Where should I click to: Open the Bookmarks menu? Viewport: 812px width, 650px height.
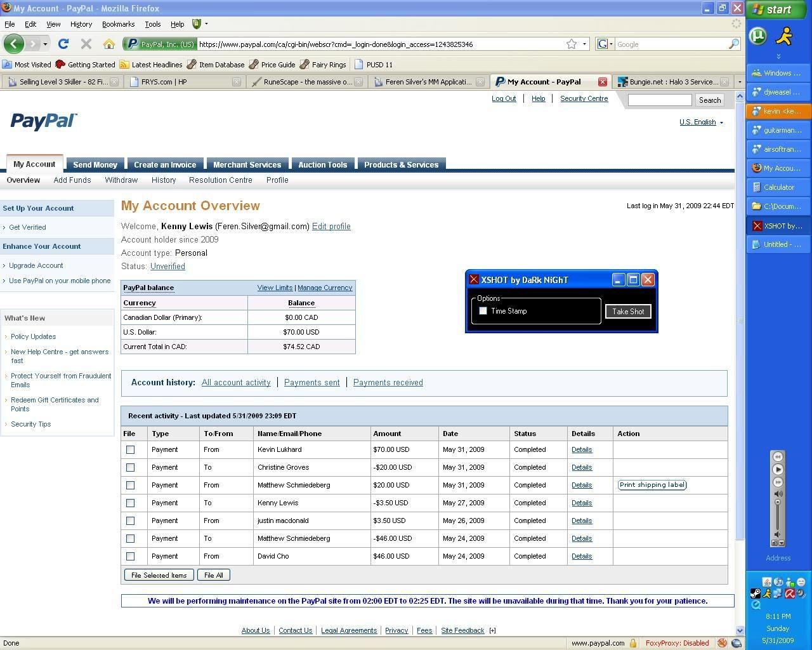(118, 24)
